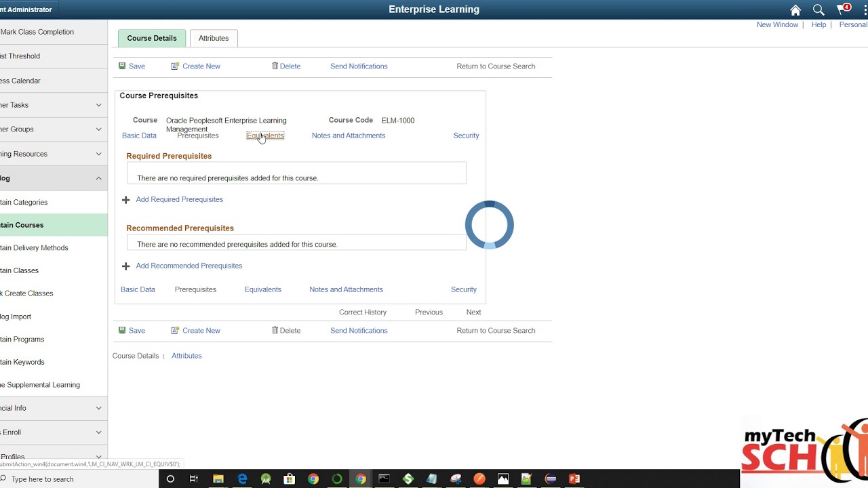Select highlighted 'tain Courses' sidebar item
Viewport: 868px width, 488px height.
pos(54,225)
